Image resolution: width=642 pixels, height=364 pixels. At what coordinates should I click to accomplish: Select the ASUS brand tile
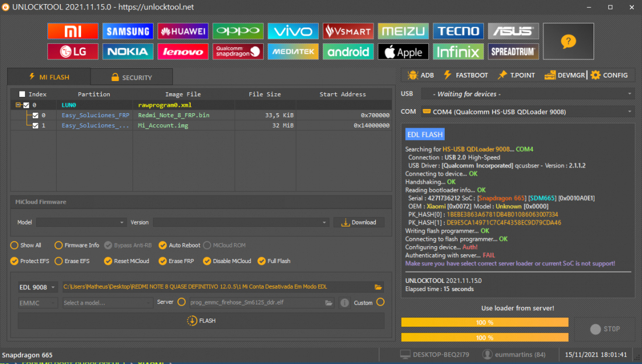[x=513, y=31]
